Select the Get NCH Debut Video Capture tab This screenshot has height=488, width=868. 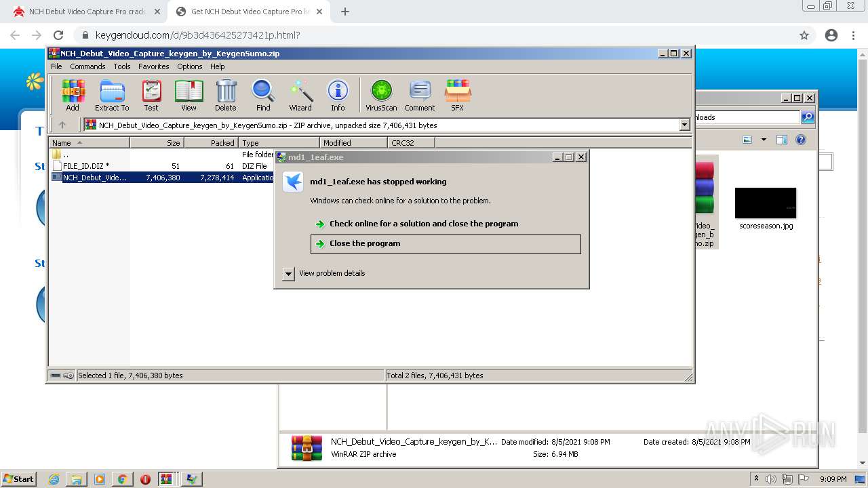[x=248, y=12]
